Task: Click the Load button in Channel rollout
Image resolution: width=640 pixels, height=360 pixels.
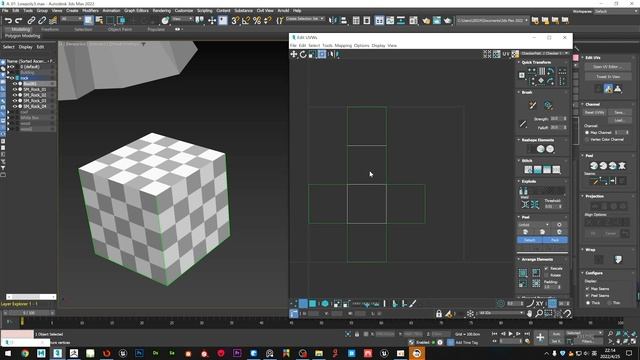Action: (619, 120)
